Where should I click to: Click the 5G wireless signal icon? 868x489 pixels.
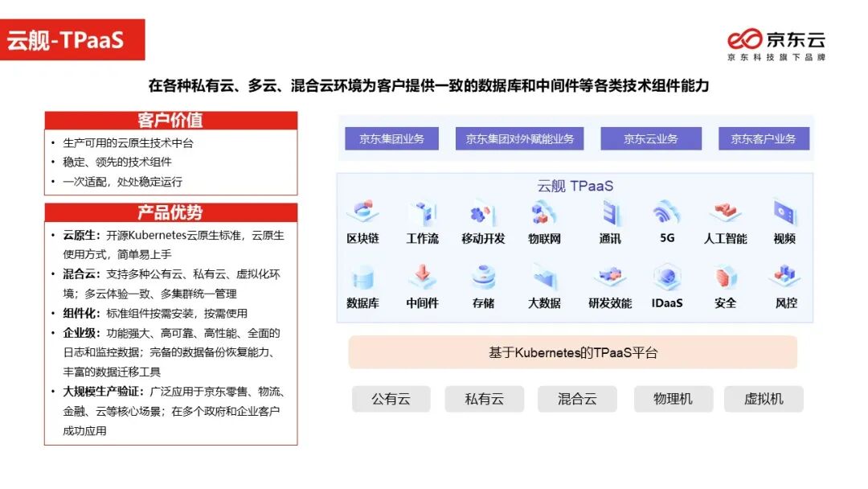pyautogui.click(x=666, y=212)
